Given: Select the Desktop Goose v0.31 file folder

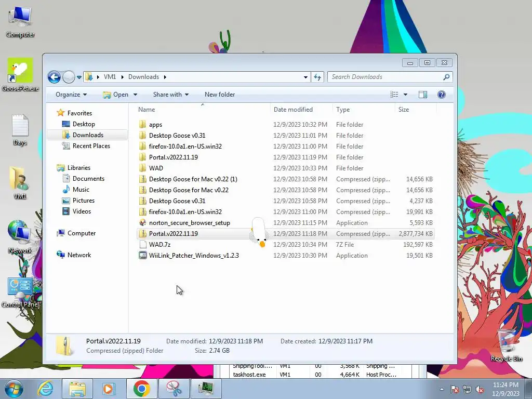Looking at the screenshot, I should [x=177, y=136].
